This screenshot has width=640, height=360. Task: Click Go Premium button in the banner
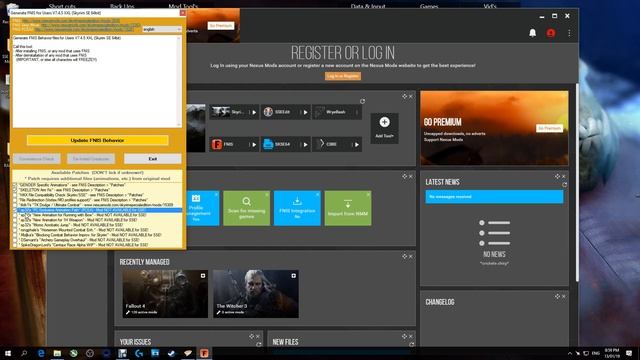coord(549,128)
